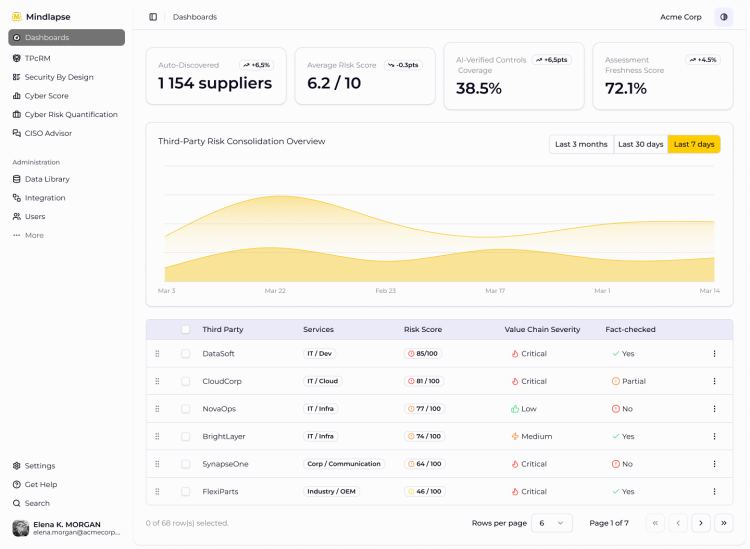Check the NovaOps row checkbox
Image resolution: width=750 pixels, height=549 pixels.
click(x=186, y=409)
